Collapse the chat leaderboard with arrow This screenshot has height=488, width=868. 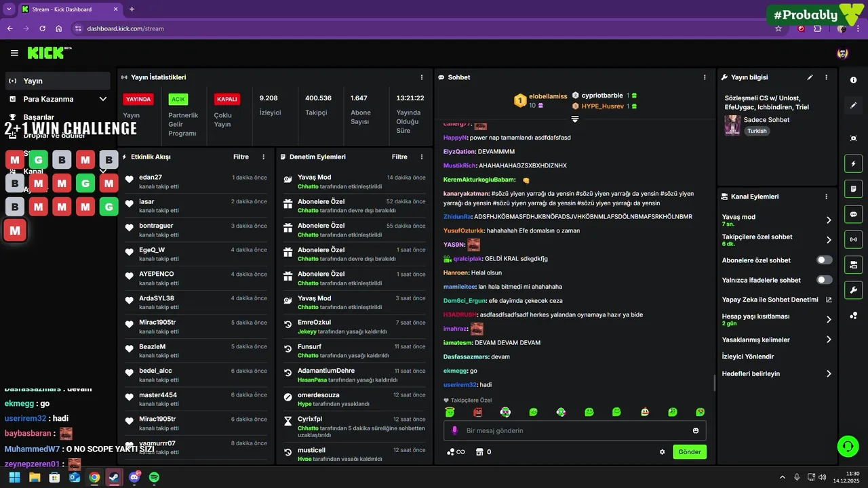coord(575,119)
